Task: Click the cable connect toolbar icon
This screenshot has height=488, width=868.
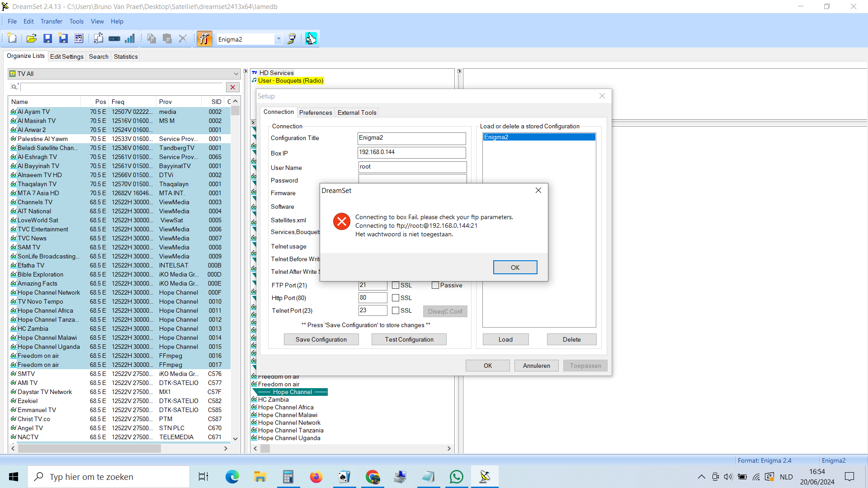Action: pyautogui.click(x=292, y=39)
